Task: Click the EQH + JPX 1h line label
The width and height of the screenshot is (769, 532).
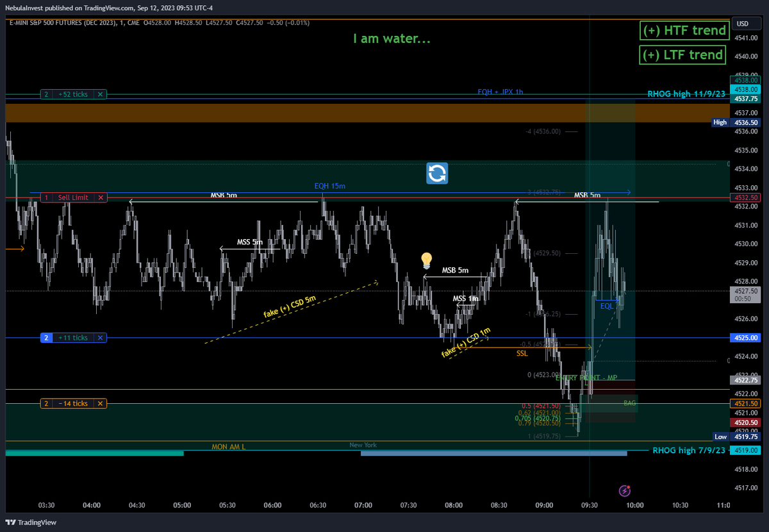Action: tap(500, 92)
